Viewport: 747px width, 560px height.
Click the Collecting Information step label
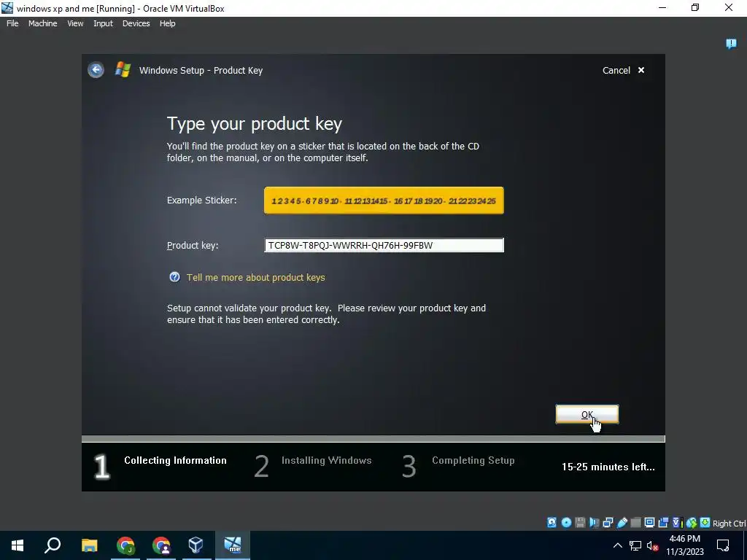tap(175, 461)
